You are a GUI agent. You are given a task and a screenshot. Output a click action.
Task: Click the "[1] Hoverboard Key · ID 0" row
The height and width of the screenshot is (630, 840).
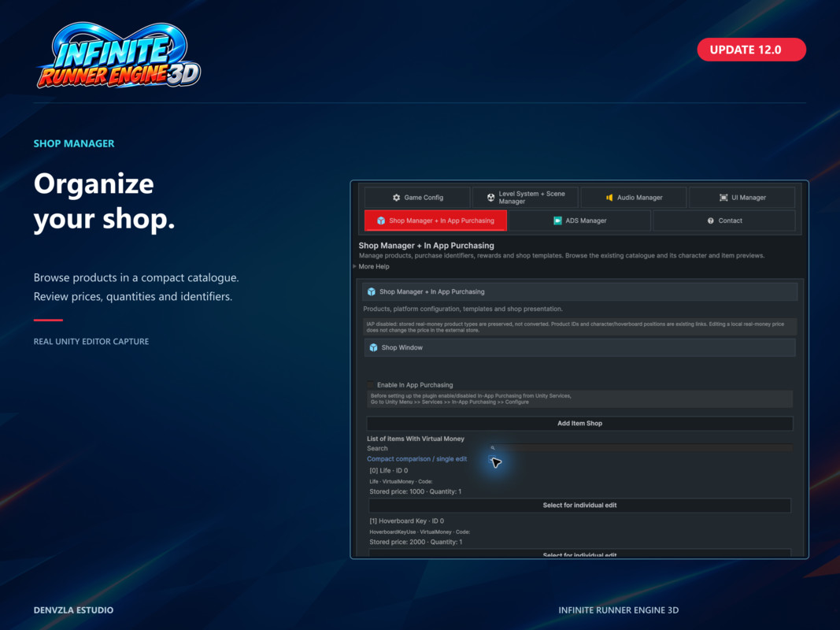tap(406, 521)
